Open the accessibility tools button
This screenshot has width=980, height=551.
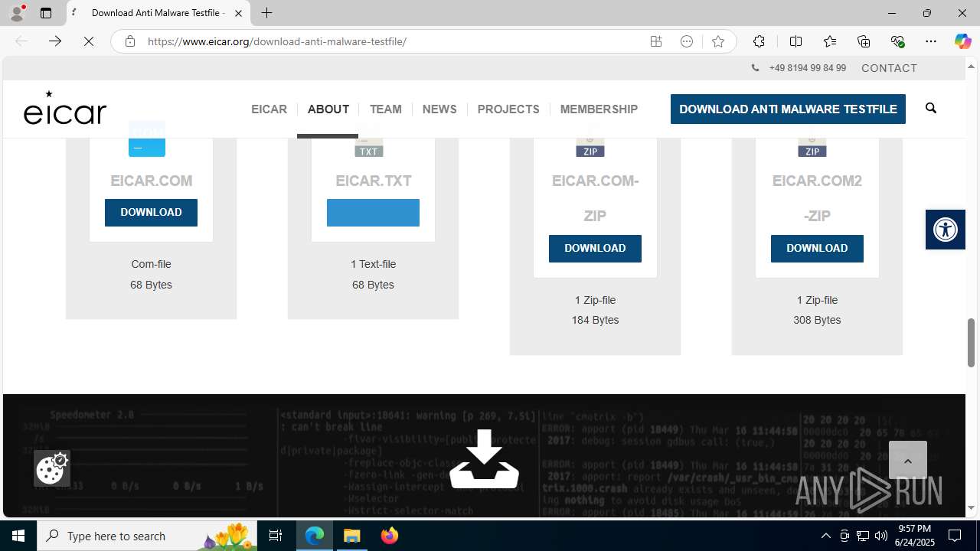pos(946,230)
